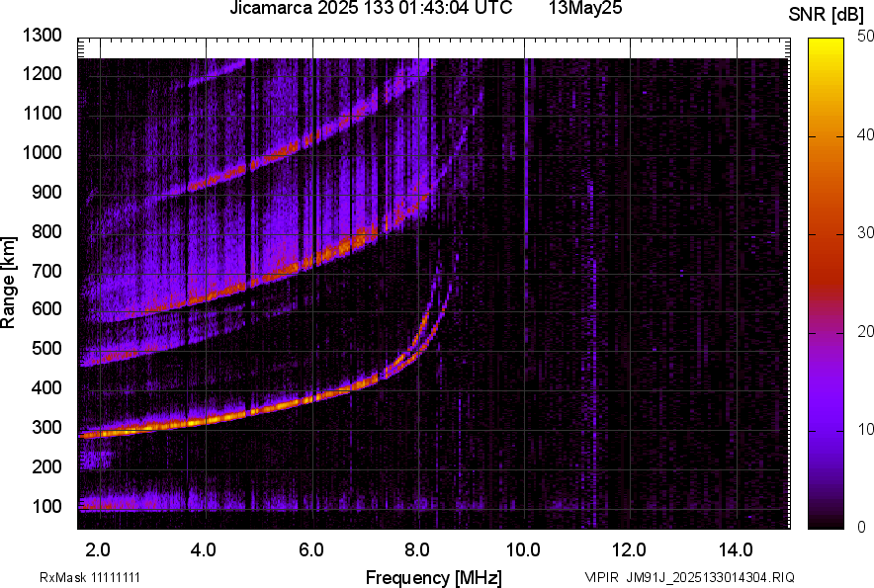Image resolution: width=874 pixels, height=588 pixels.
Task: Click the 'Frequency [MHz]' axis label
Action: tap(434, 577)
